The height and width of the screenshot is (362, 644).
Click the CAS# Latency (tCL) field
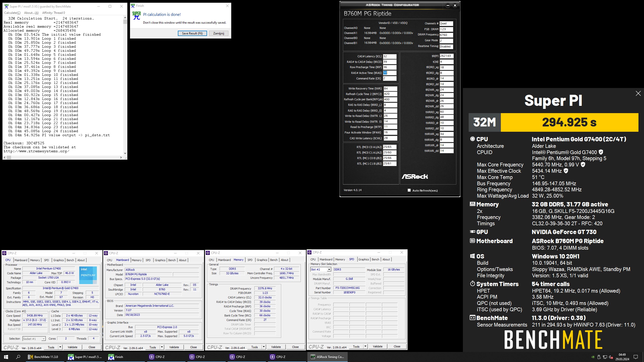click(x=390, y=56)
